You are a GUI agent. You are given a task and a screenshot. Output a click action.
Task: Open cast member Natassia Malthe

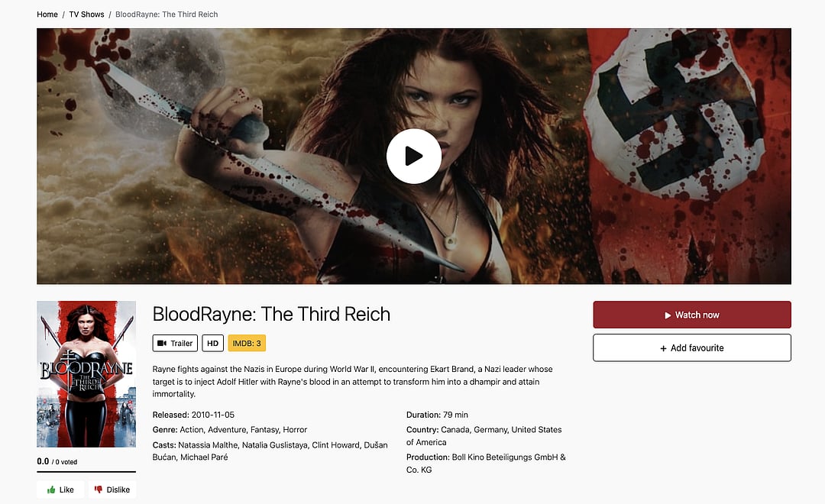click(x=208, y=445)
